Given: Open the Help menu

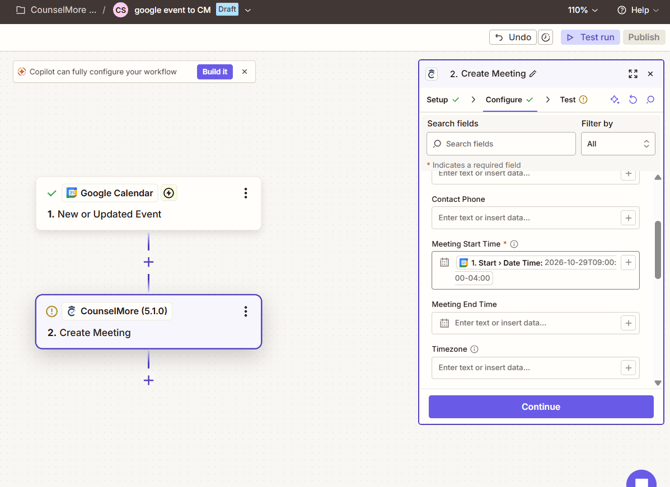Looking at the screenshot, I should [x=638, y=10].
